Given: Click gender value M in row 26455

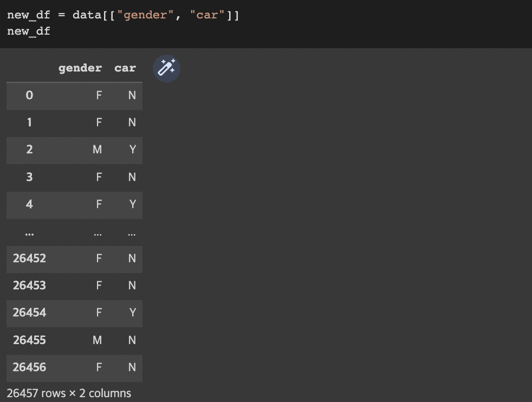Looking at the screenshot, I should [98, 340].
